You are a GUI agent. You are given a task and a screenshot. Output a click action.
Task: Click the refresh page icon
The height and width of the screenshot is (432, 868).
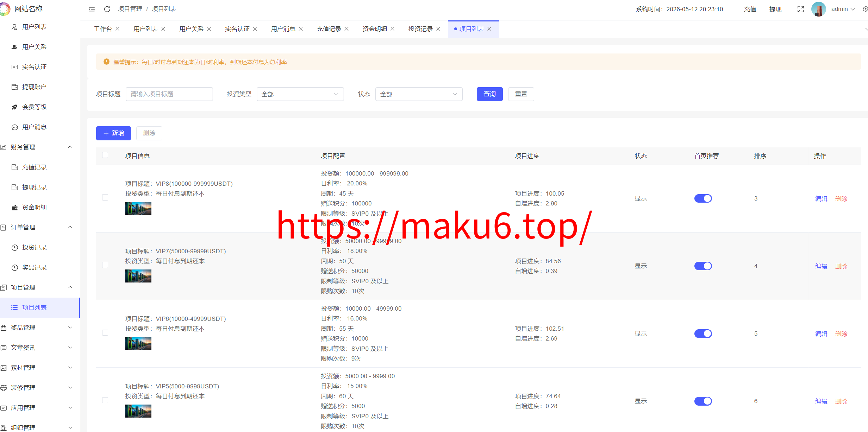[x=107, y=9]
